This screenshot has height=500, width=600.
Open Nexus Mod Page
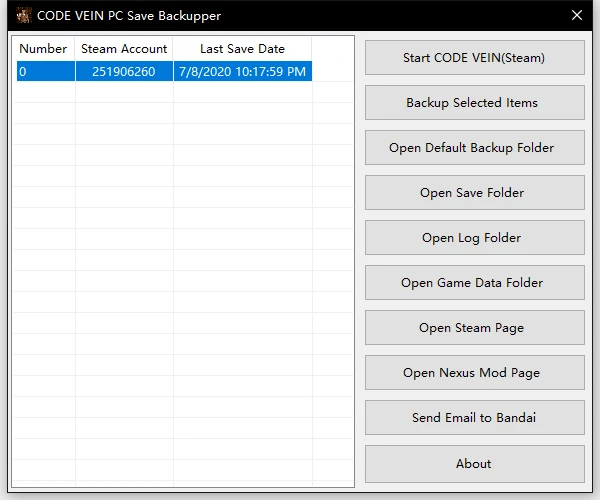pos(474,373)
